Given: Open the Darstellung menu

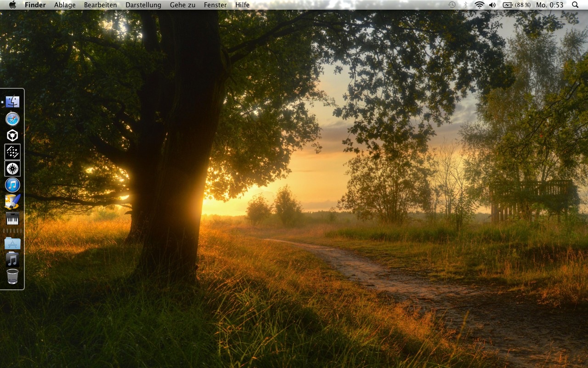Looking at the screenshot, I should [x=143, y=5].
